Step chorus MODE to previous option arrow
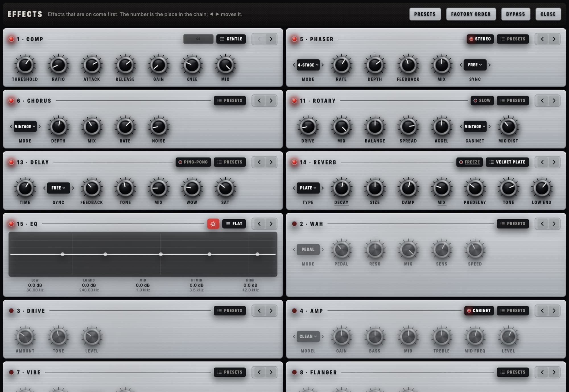Image resolution: width=569 pixels, height=392 pixels. (x=11, y=127)
